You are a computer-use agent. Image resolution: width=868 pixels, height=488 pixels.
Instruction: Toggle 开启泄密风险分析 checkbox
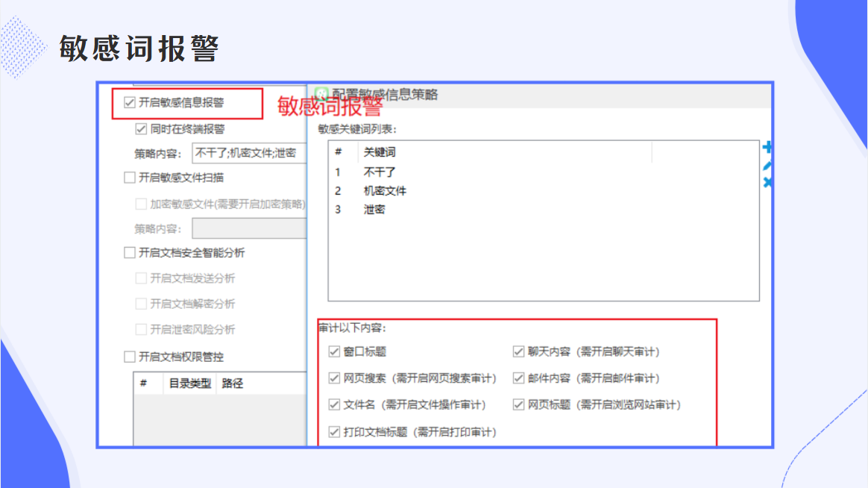coord(141,330)
